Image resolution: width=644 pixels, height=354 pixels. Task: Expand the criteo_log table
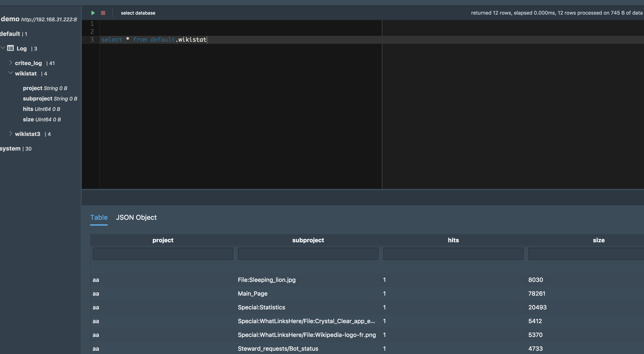coord(10,63)
